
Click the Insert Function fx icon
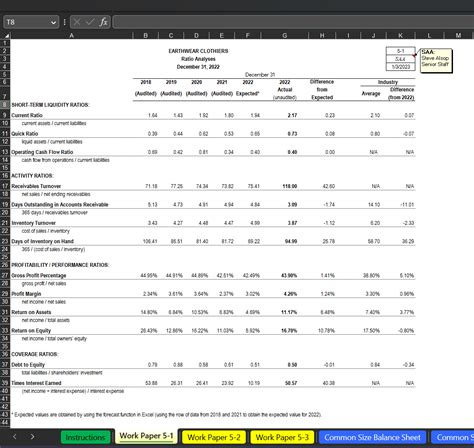pos(103,22)
